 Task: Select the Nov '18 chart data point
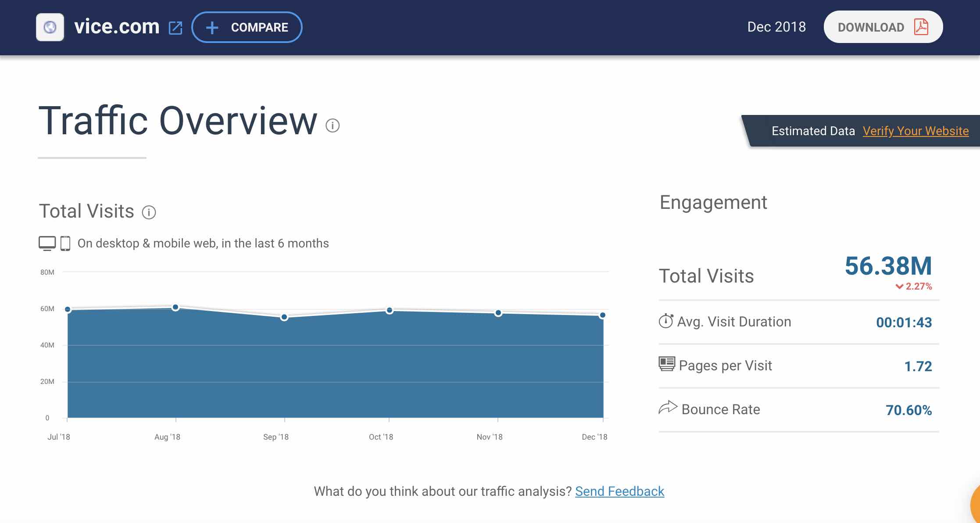pos(498,313)
